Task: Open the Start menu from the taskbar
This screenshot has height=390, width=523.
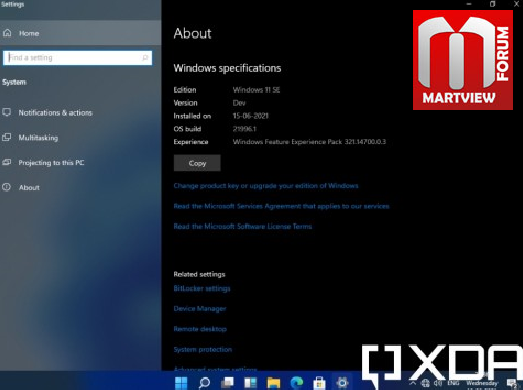Action: pyautogui.click(x=181, y=383)
